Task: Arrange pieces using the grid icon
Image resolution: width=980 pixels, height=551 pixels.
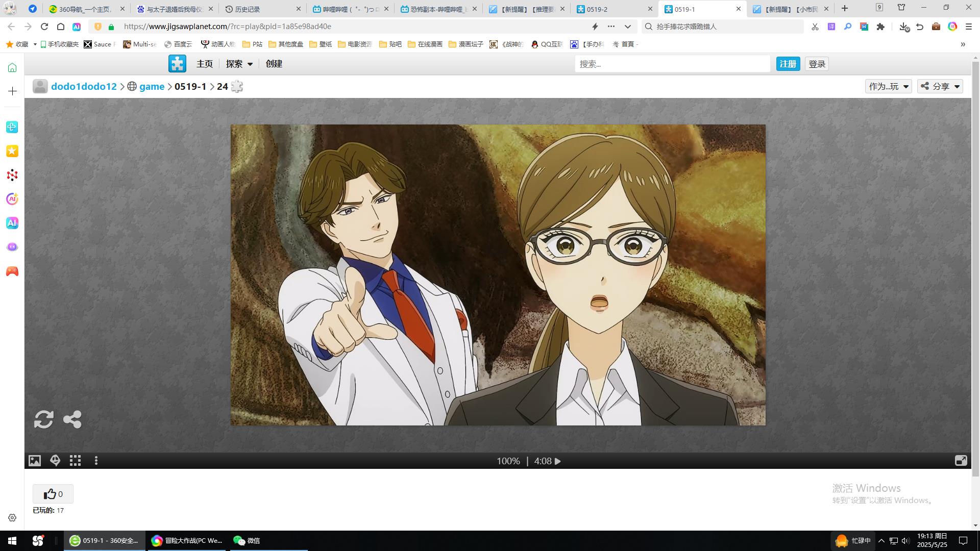Action: pyautogui.click(x=76, y=461)
